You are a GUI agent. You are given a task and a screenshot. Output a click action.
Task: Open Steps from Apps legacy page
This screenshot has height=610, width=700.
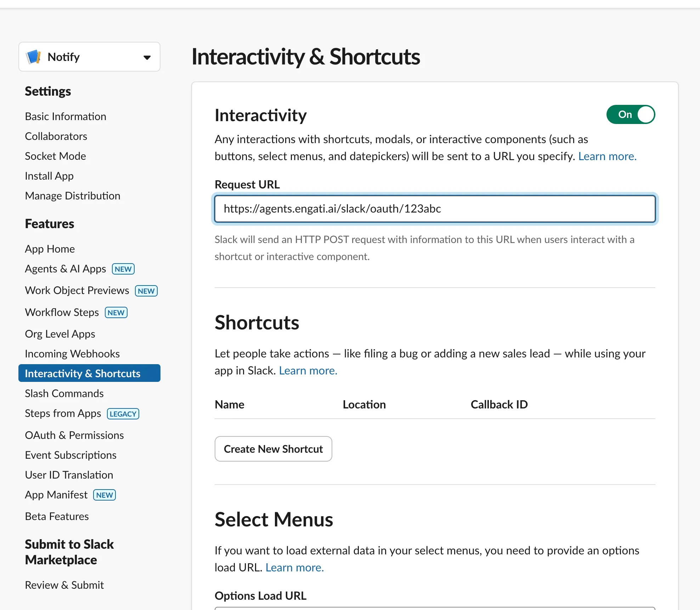pos(63,413)
